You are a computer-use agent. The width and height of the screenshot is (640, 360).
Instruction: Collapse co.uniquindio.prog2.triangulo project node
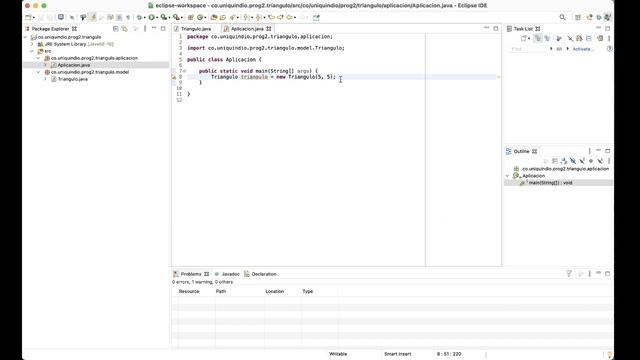click(26, 37)
